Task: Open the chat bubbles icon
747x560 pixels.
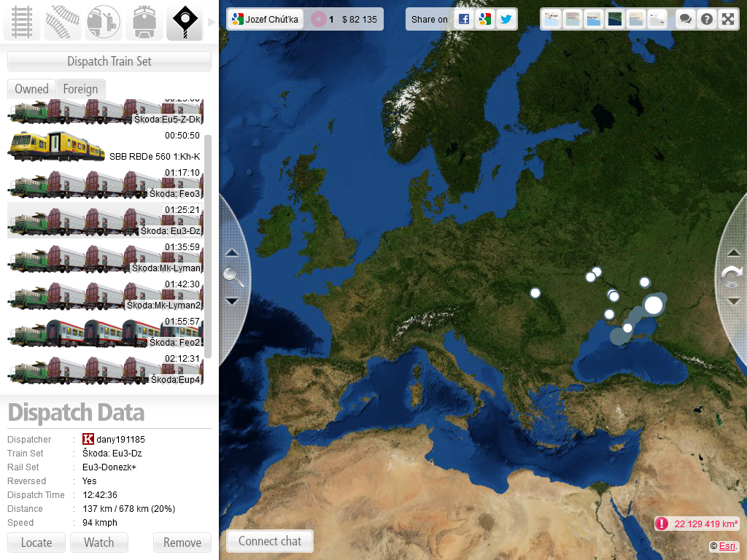Action: pyautogui.click(x=685, y=20)
